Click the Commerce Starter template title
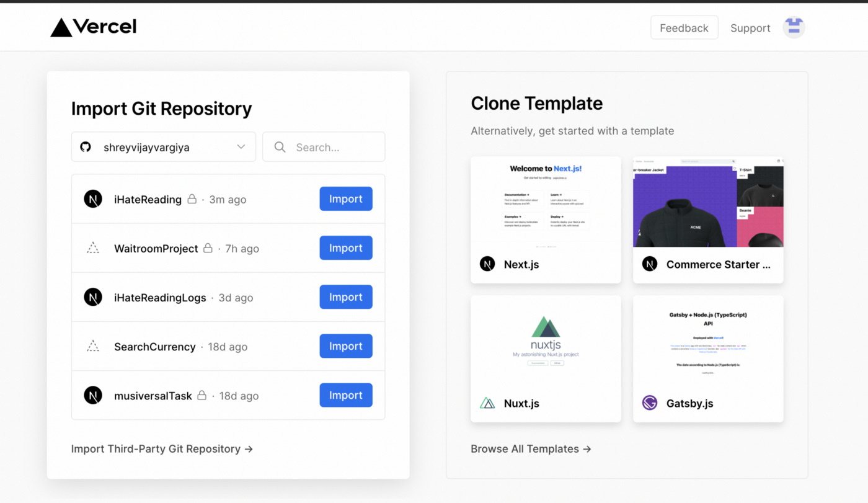This screenshot has height=503, width=868. (719, 264)
